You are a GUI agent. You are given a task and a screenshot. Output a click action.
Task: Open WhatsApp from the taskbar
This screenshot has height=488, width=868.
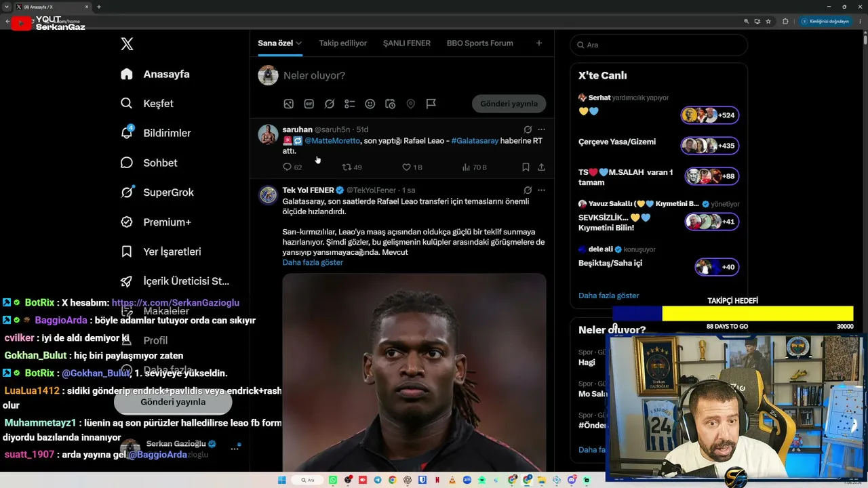click(333, 480)
